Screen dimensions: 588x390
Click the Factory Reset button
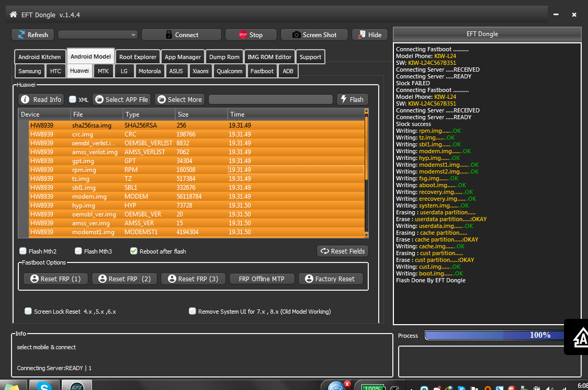tap(331, 279)
